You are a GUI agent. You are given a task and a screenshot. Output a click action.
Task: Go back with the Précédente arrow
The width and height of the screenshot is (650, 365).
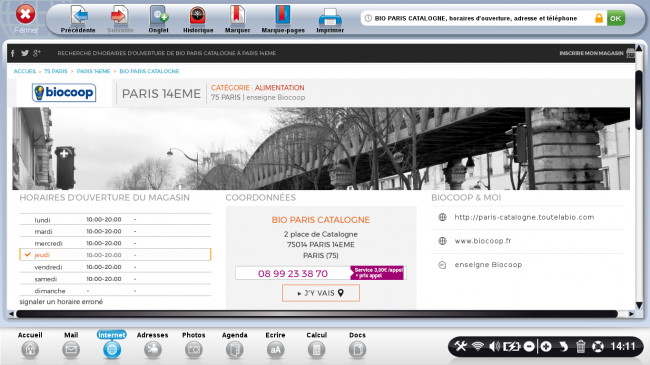[78, 19]
